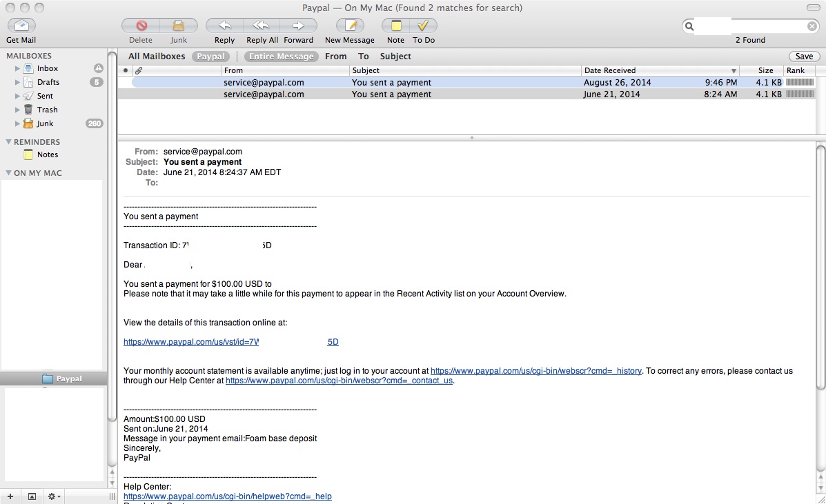Image resolution: width=826 pixels, height=504 pixels.
Task: Expand the Inbox mailbox
Action: pos(18,68)
